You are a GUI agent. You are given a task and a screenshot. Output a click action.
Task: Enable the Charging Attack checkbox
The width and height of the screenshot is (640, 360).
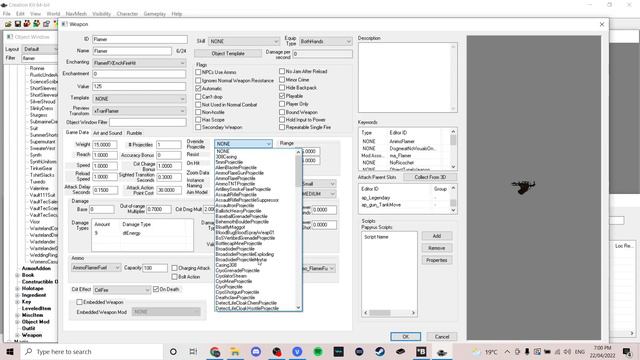click(174, 268)
